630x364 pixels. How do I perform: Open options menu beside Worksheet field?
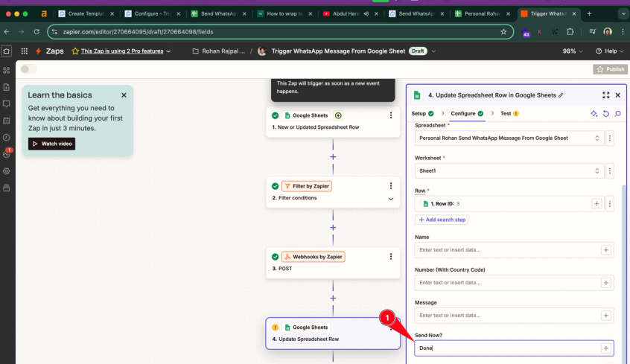609,171
